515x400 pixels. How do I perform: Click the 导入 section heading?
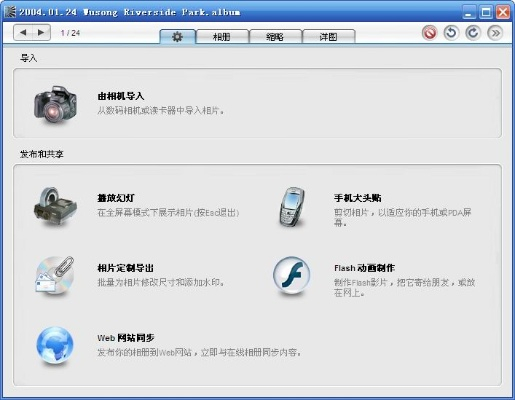[29, 58]
